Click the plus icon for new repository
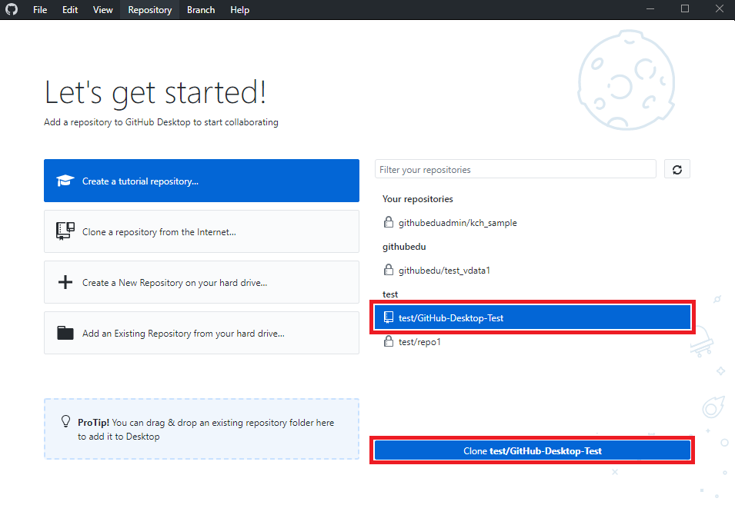 65,282
